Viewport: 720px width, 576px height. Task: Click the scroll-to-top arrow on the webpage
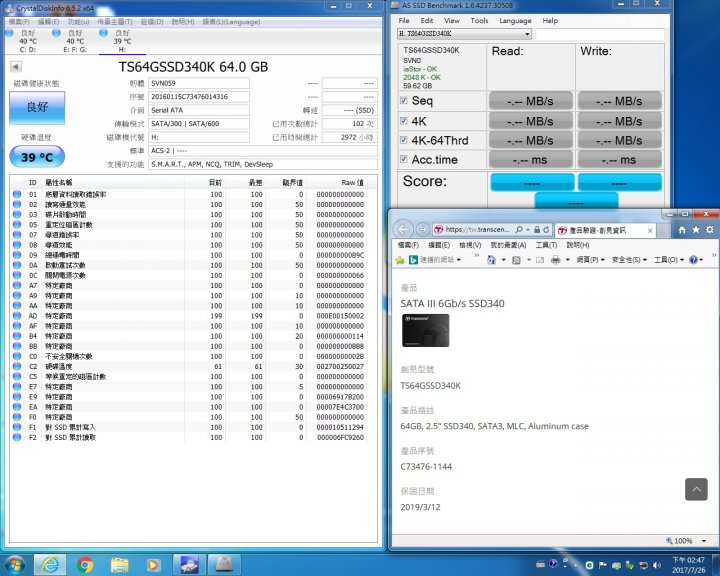696,489
